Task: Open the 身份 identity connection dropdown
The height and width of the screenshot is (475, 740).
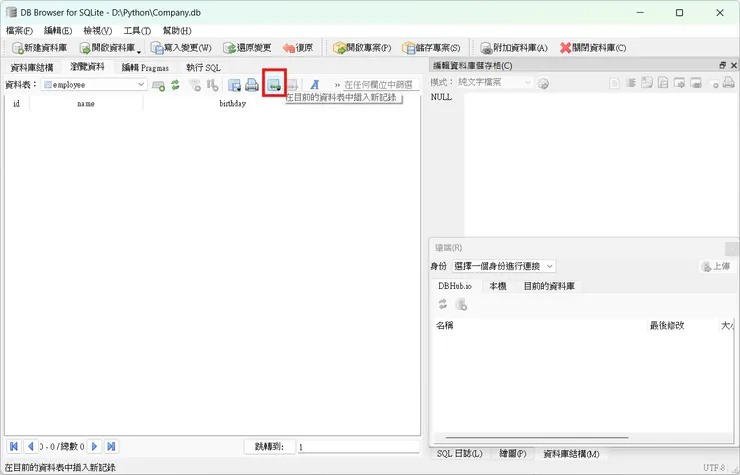Action: pos(504,266)
